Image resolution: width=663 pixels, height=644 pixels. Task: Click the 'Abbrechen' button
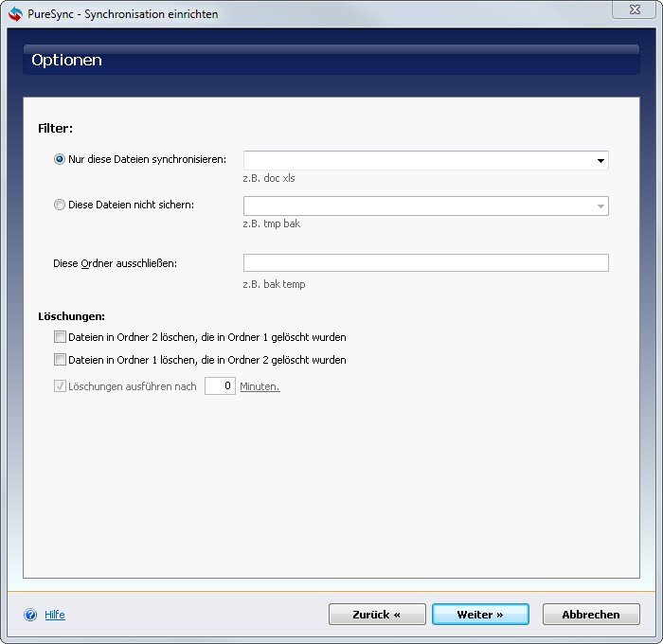pos(591,615)
